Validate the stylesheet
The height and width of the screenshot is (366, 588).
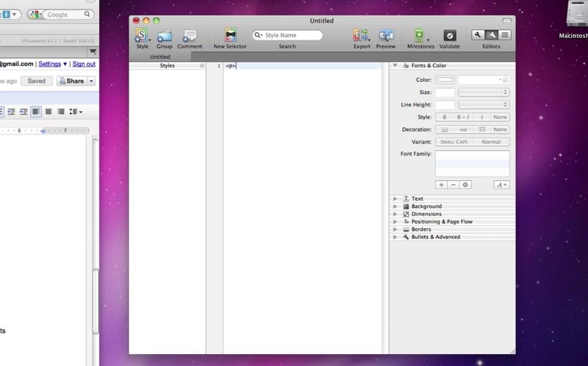[x=449, y=36]
